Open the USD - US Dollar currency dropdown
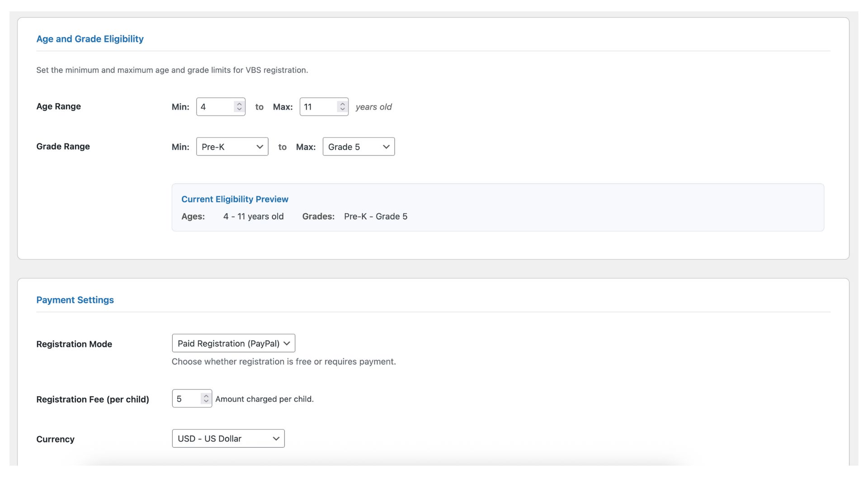Screen dimensions: 868x488 point(228,439)
